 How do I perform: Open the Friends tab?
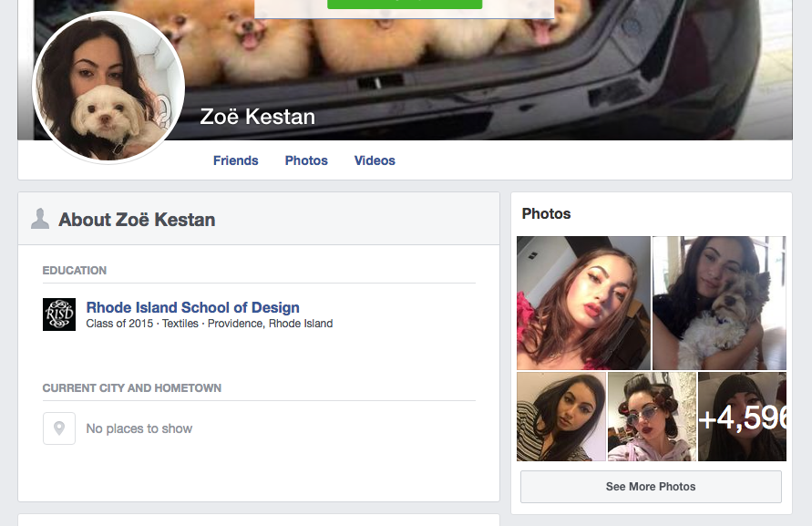(236, 160)
